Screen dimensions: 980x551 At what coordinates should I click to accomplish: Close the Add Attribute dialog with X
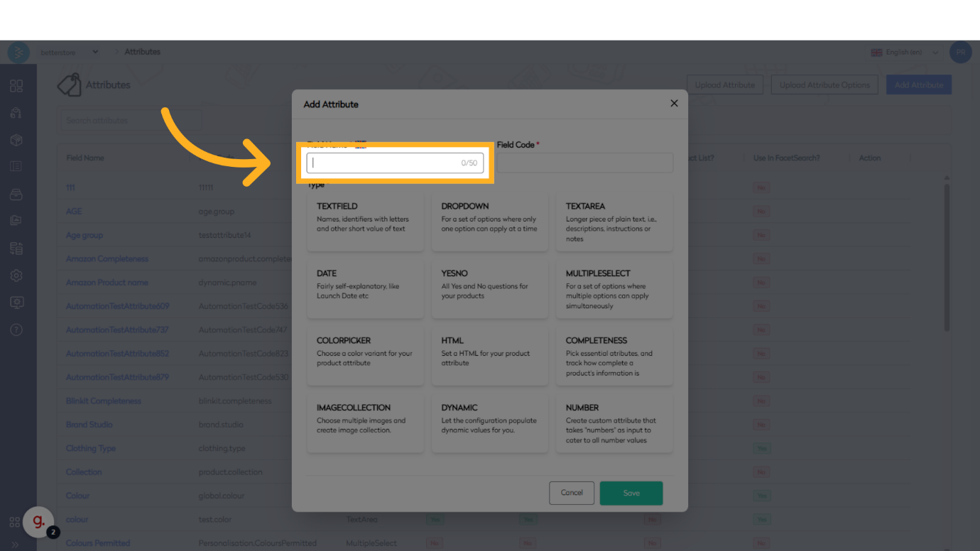click(x=674, y=104)
